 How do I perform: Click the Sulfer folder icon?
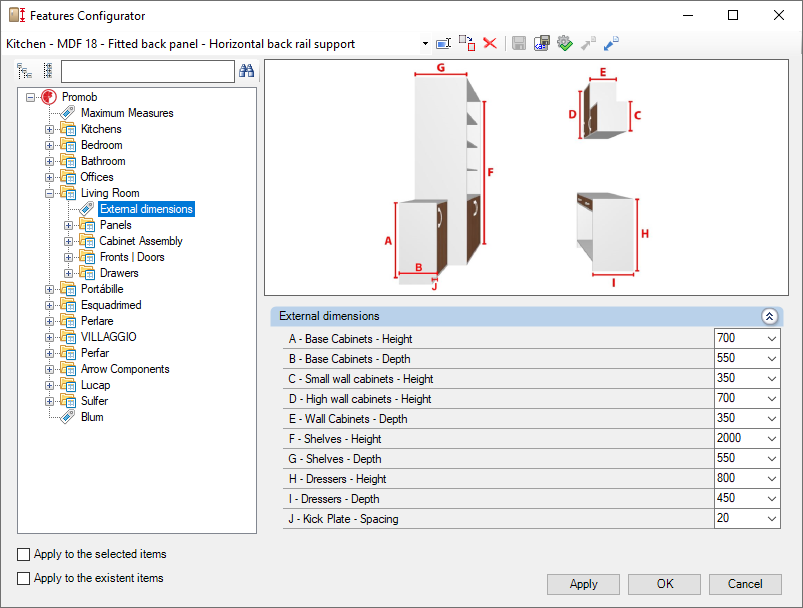point(68,401)
